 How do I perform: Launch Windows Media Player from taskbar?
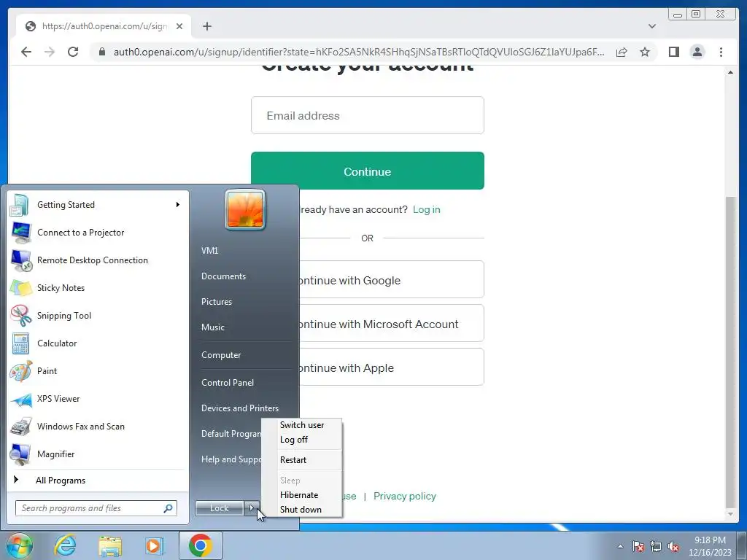click(x=154, y=545)
